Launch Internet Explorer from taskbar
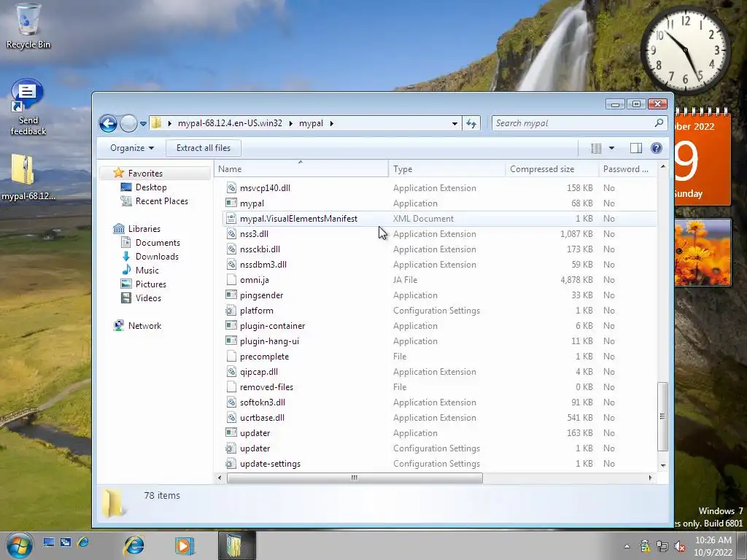Viewport: 747px width, 560px height. (x=134, y=545)
